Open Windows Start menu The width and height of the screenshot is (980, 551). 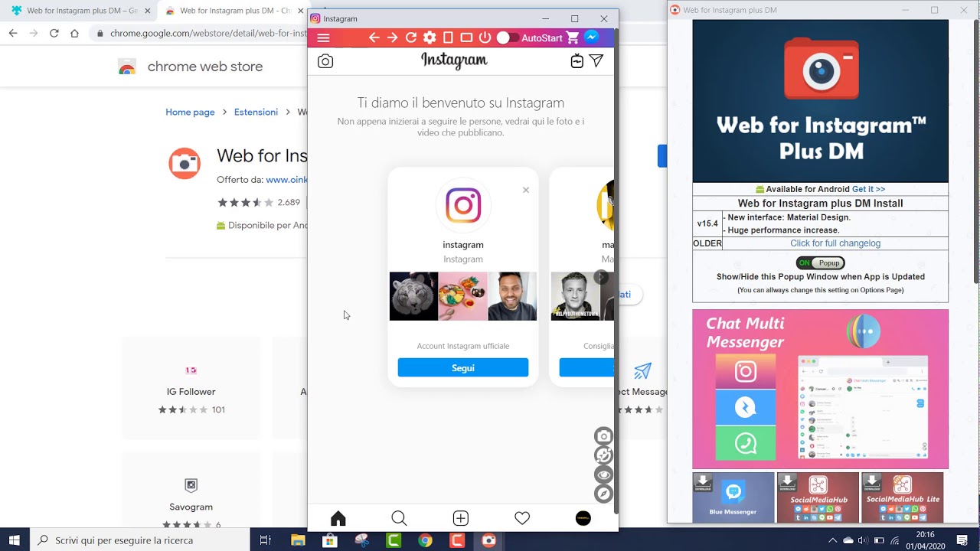tap(15, 540)
